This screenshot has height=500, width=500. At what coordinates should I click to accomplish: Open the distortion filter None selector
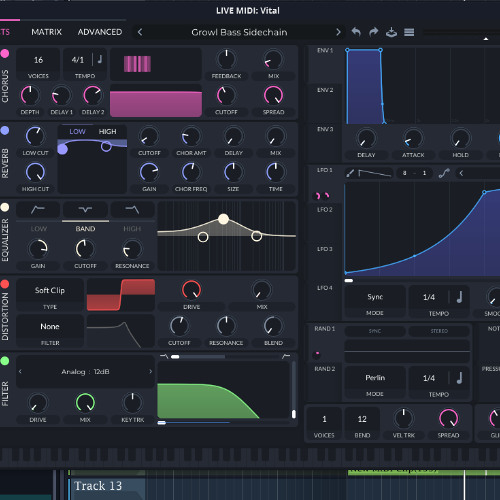[50, 327]
